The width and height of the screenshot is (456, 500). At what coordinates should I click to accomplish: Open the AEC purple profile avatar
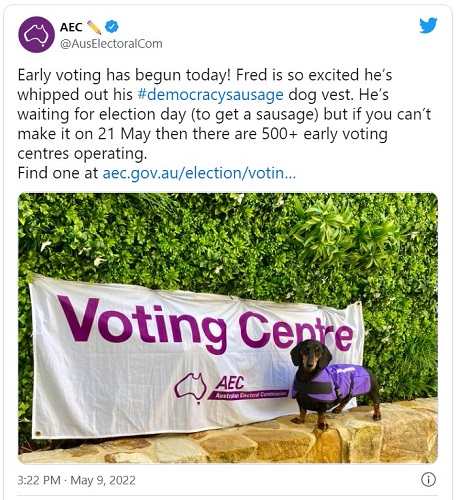pos(36,35)
